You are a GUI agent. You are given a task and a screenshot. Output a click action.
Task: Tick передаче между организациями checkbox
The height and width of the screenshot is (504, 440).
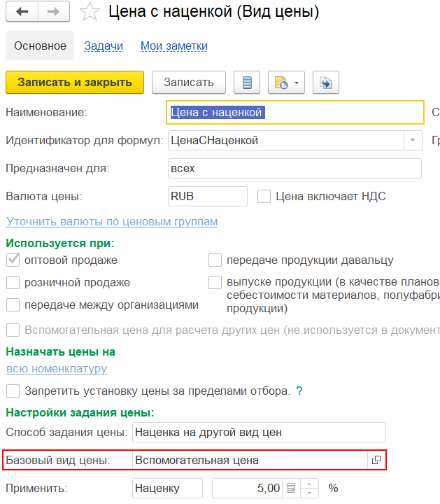click(13, 305)
